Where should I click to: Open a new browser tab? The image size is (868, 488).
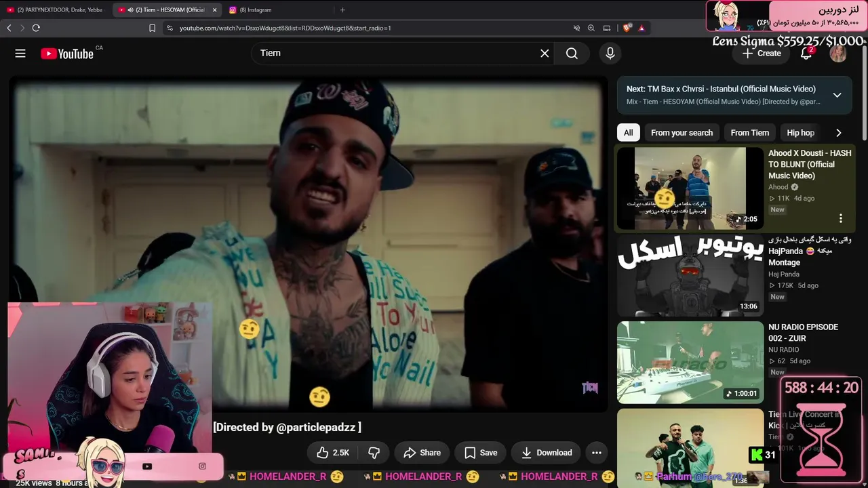(x=342, y=9)
